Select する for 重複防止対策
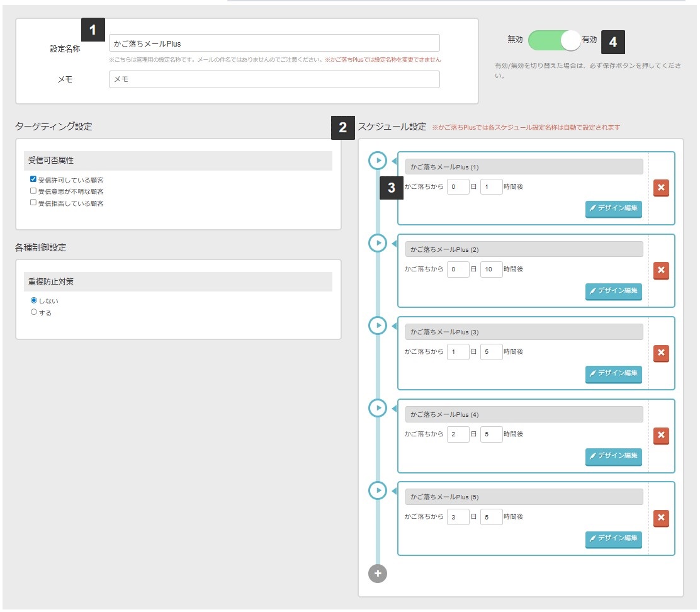700x612 pixels. (x=34, y=312)
